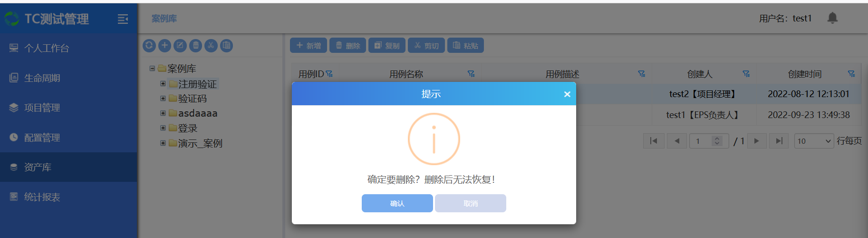Close the 提示 dialog with the X
868x238 pixels.
pos(567,94)
